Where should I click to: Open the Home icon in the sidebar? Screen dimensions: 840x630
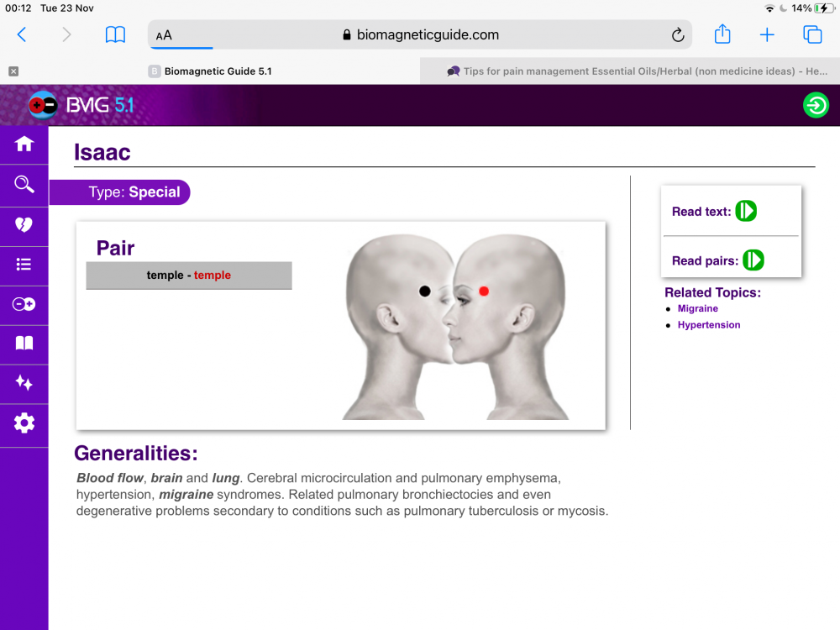[24, 144]
